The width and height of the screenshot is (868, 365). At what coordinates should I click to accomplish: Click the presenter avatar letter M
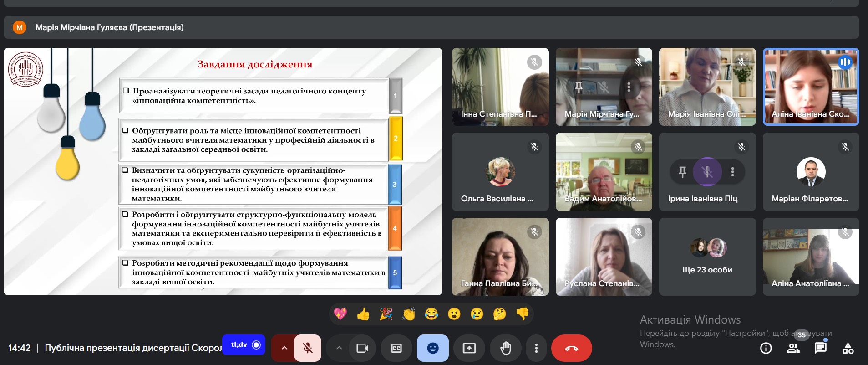pos(20,27)
